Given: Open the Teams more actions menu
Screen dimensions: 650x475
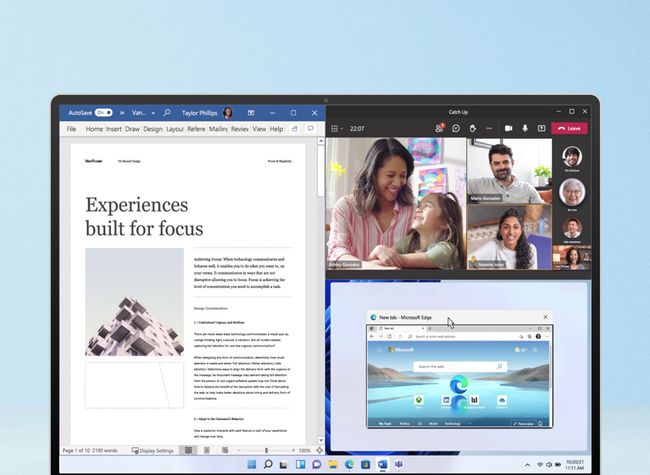Looking at the screenshot, I should point(488,128).
